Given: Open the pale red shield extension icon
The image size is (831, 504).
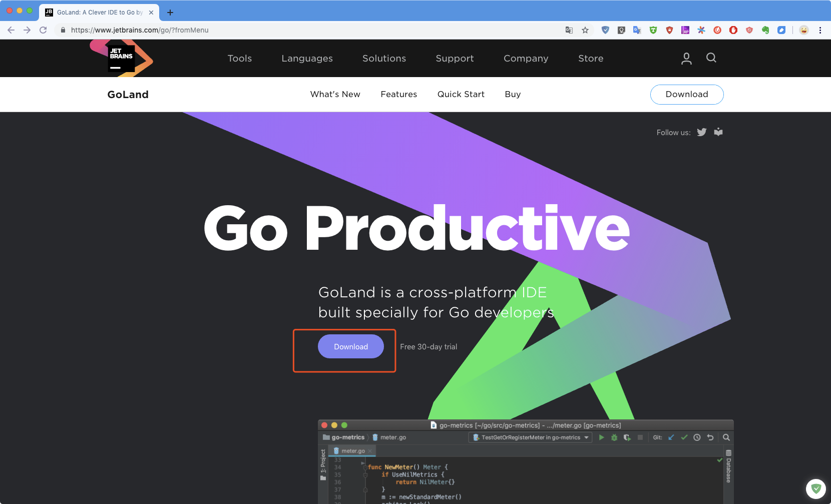Looking at the screenshot, I should pyautogui.click(x=749, y=30).
